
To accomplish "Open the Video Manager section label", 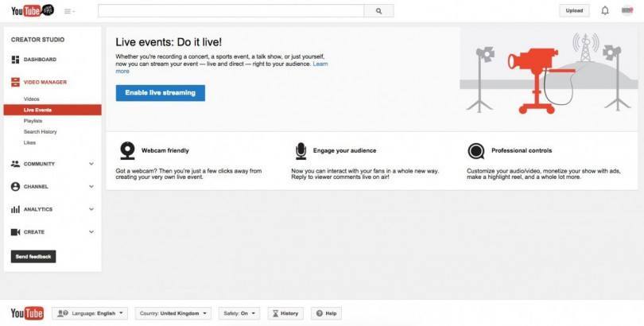I will [45, 82].
